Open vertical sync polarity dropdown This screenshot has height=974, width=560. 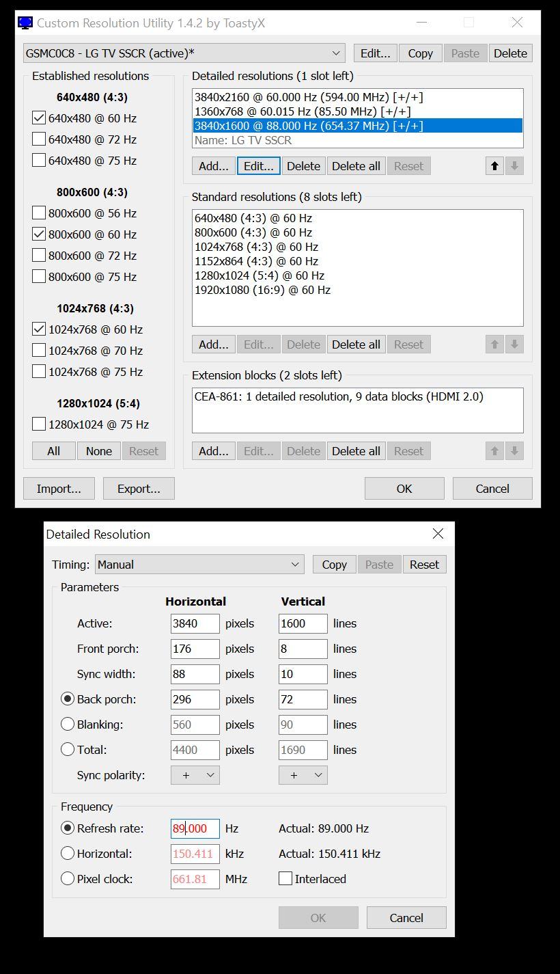point(303,775)
